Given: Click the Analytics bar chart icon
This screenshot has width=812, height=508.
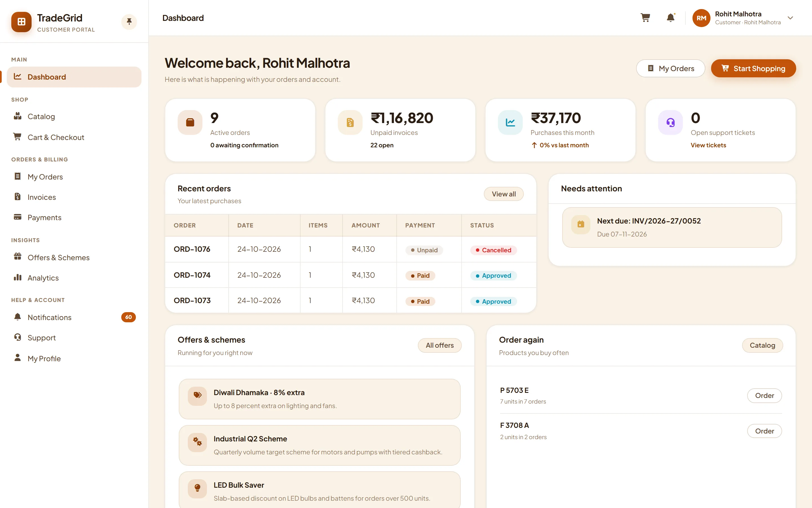Looking at the screenshot, I should 17,277.
